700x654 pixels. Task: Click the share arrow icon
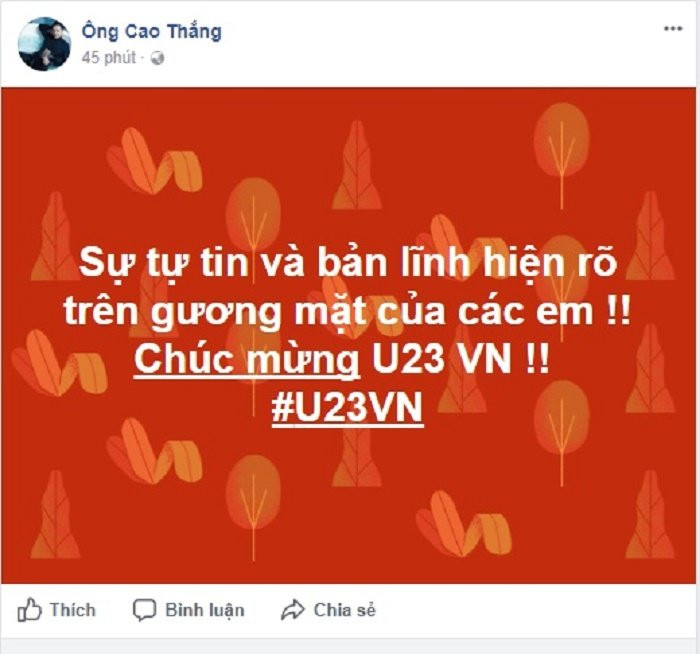292,610
